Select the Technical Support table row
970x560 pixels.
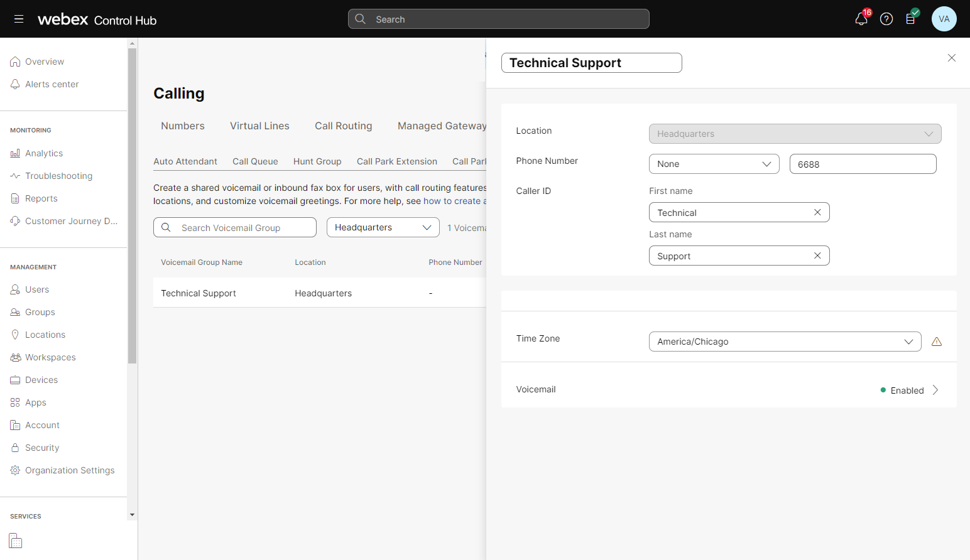click(x=319, y=293)
